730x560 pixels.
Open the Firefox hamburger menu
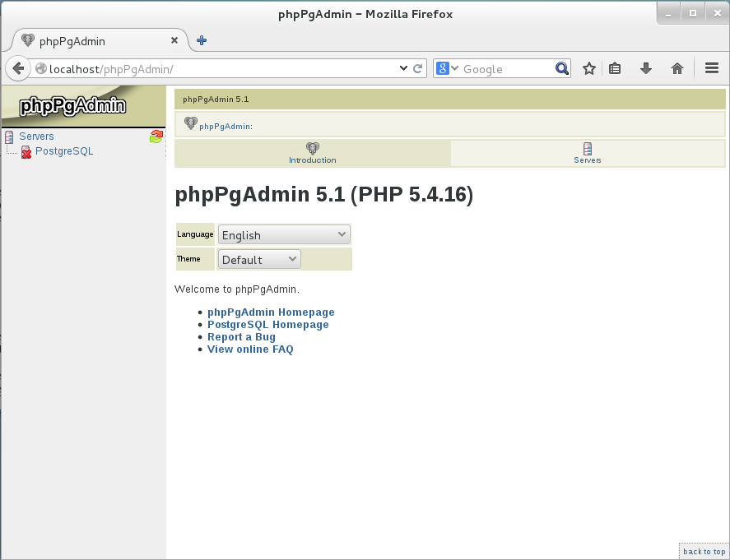[x=712, y=69]
